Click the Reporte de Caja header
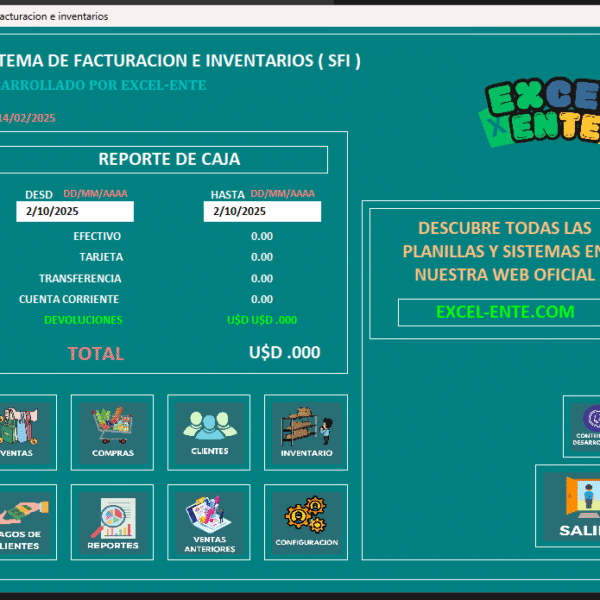 [169, 159]
